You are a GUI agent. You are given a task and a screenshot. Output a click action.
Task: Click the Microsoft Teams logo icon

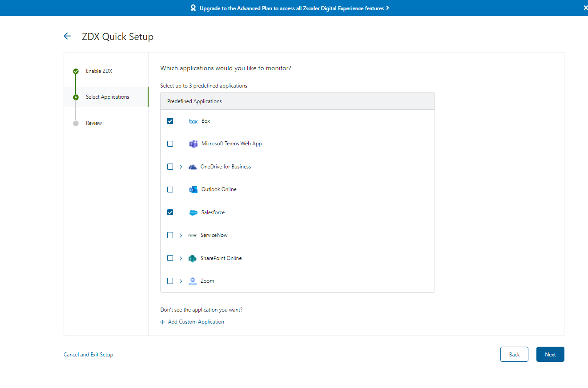point(193,144)
